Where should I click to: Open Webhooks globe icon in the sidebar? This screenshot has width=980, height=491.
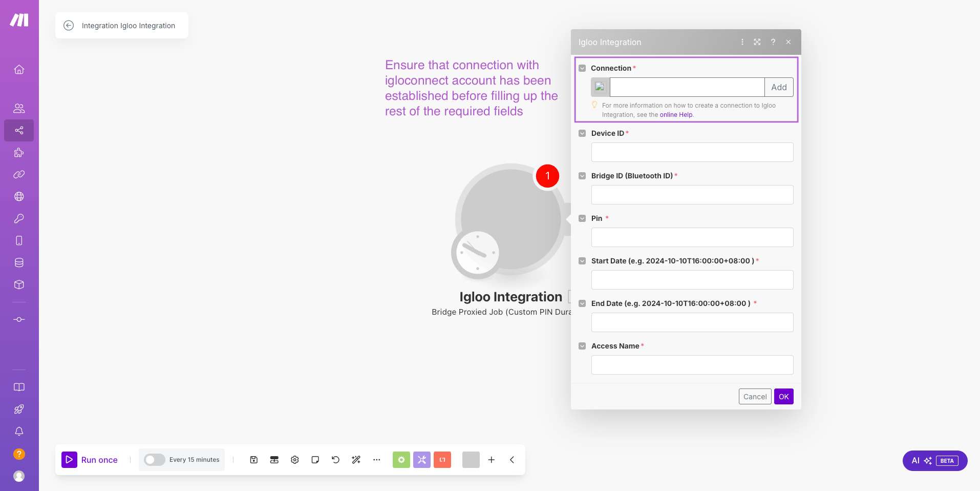(19, 196)
